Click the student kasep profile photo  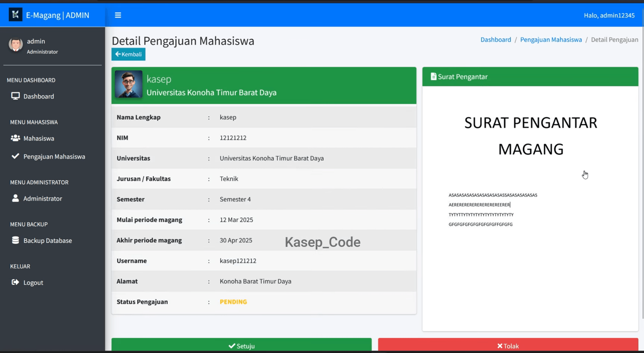129,84
